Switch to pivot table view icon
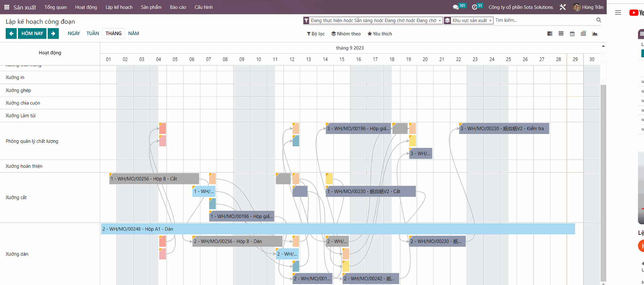The image size is (644, 285). tap(583, 34)
